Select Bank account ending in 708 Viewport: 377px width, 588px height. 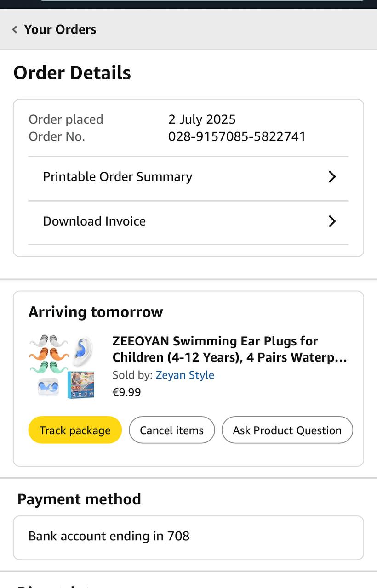click(x=109, y=536)
